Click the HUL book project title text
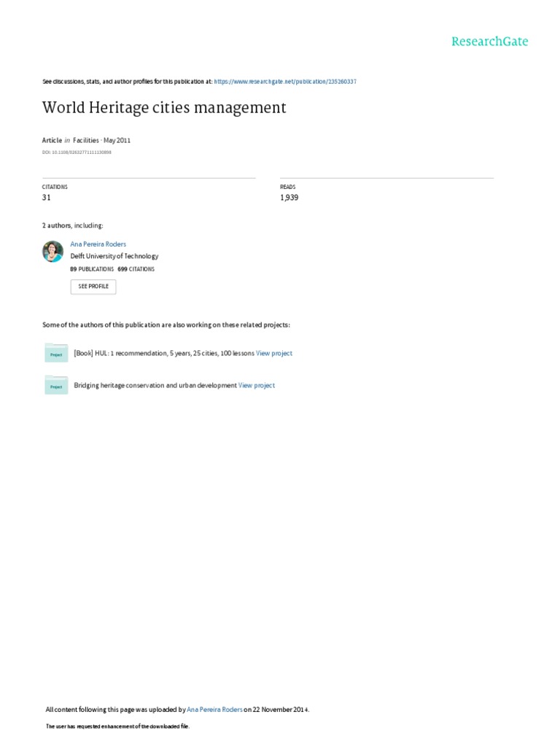560x747 pixels. tap(164, 353)
